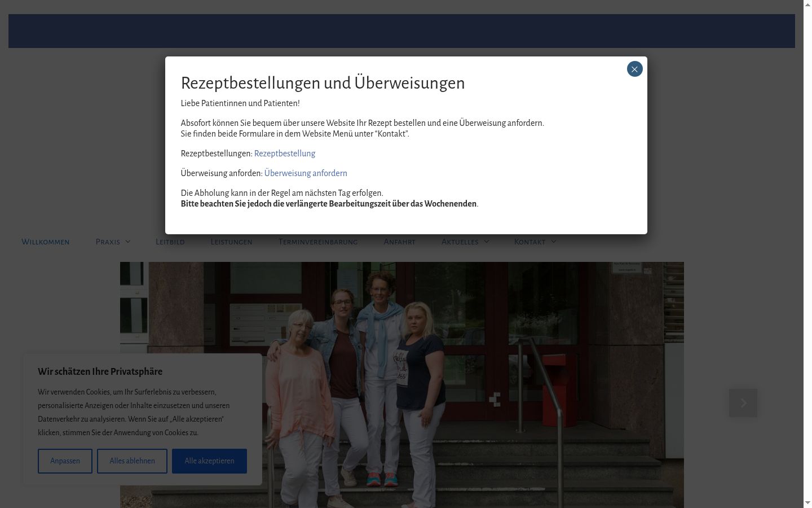Click the team photo slider image
Image resolution: width=812 pixels, height=508 pixels.
point(401,385)
